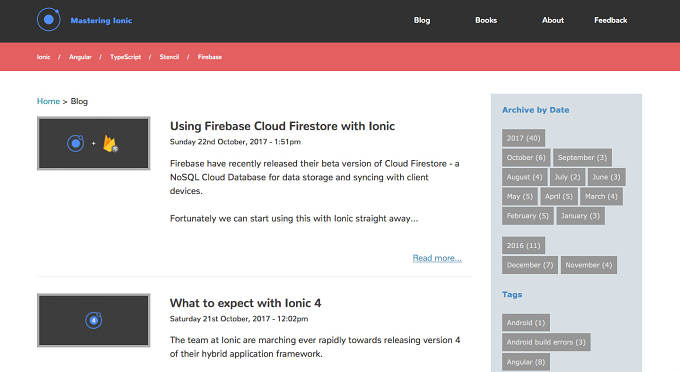
Task: Select Feedback in the top navigation
Action: (x=611, y=20)
